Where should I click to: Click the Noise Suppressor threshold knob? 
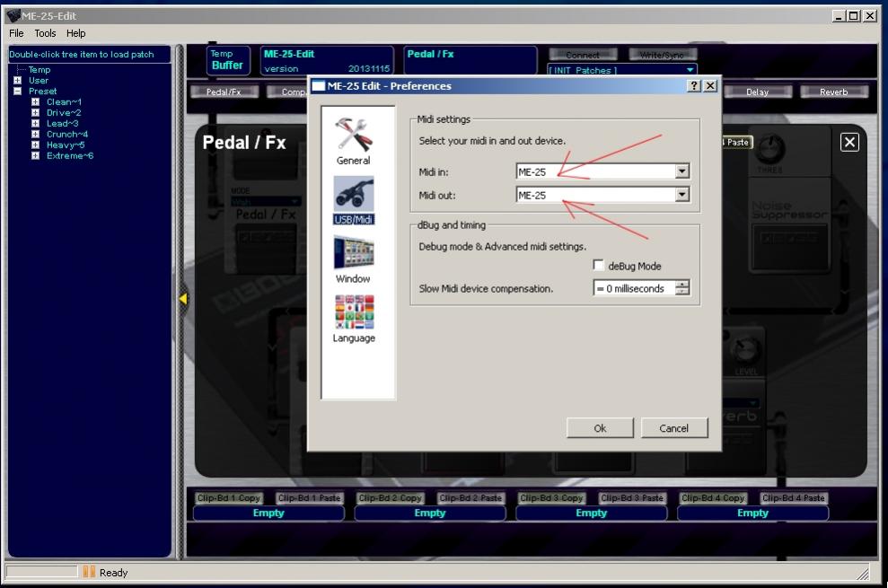point(770,148)
